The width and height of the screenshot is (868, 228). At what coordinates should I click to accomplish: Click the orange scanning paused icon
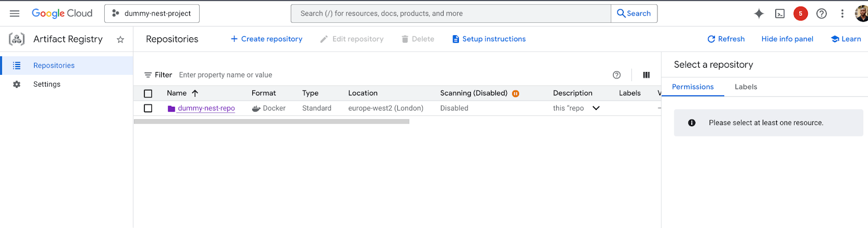click(x=516, y=94)
